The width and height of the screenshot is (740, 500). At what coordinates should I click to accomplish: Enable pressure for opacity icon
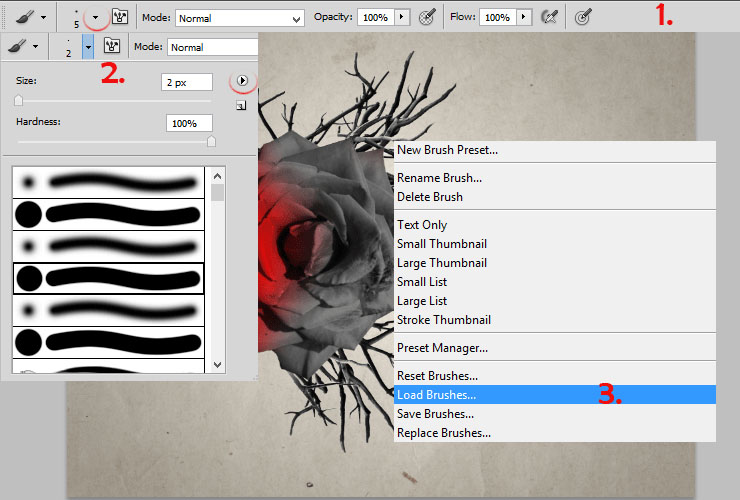[x=427, y=17]
